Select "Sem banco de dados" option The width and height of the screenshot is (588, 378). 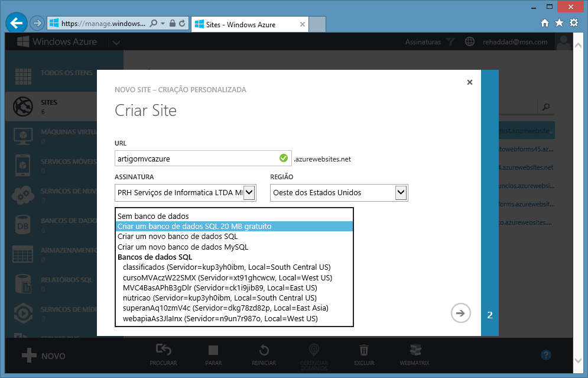pos(234,217)
